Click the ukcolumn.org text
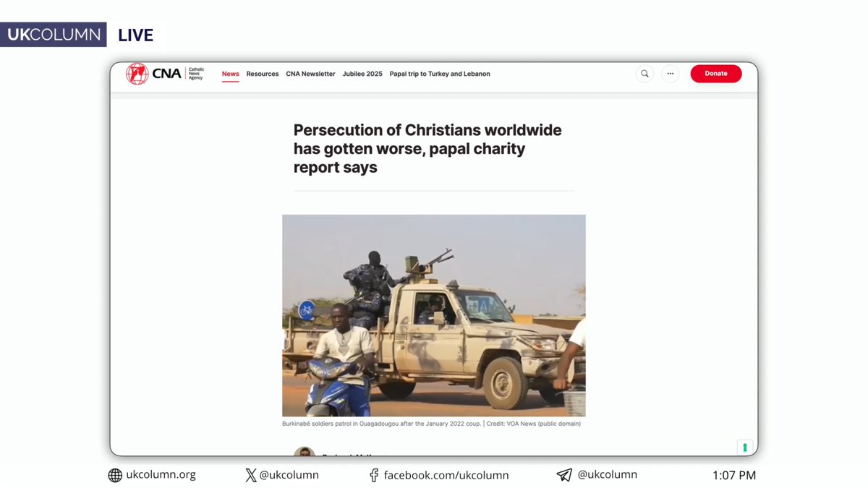Screen dimensions: 868x488 tap(161, 475)
